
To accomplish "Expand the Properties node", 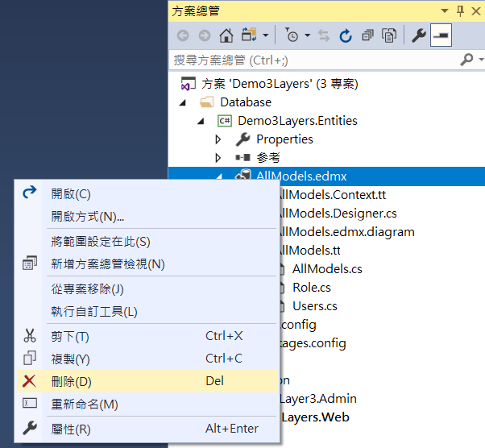I will click(218, 139).
